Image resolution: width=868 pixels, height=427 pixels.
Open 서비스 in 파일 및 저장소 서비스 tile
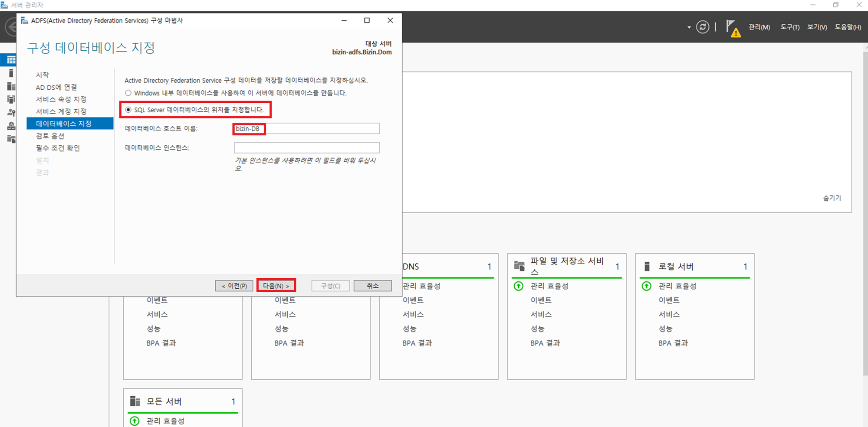point(541,314)
